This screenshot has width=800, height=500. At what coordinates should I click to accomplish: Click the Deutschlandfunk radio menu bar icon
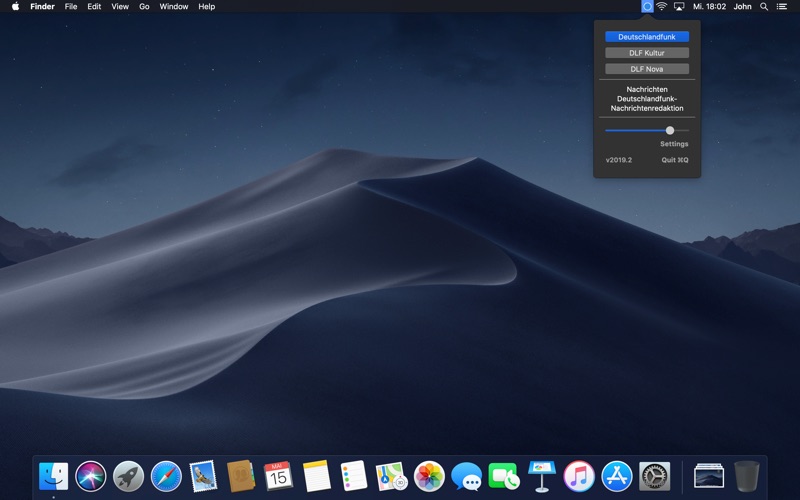(x=647, y=6)
